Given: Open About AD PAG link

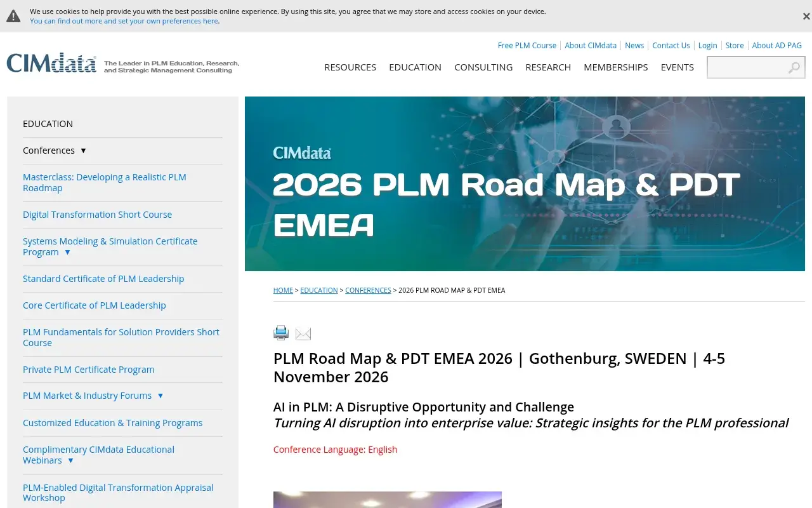Looking at the screenshot, I should click(777, 46).
